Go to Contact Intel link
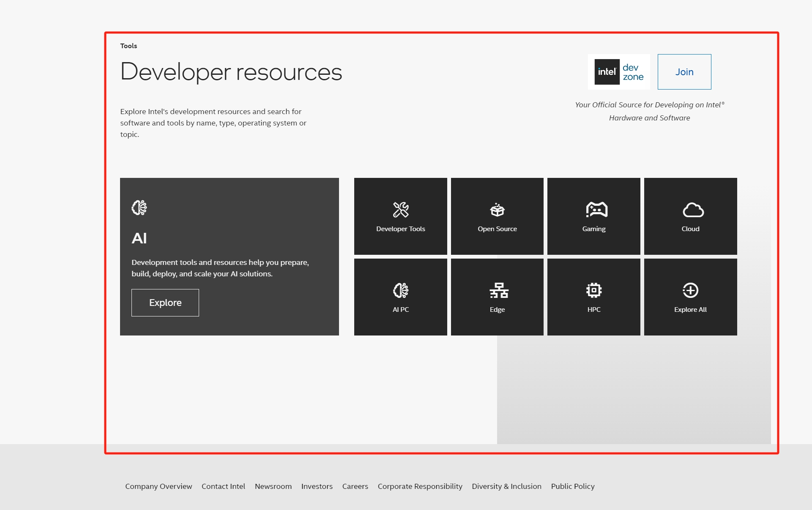 (223, 486)
